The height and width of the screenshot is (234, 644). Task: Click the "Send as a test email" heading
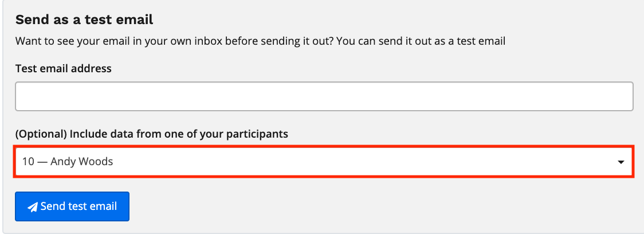pos(84,21)
